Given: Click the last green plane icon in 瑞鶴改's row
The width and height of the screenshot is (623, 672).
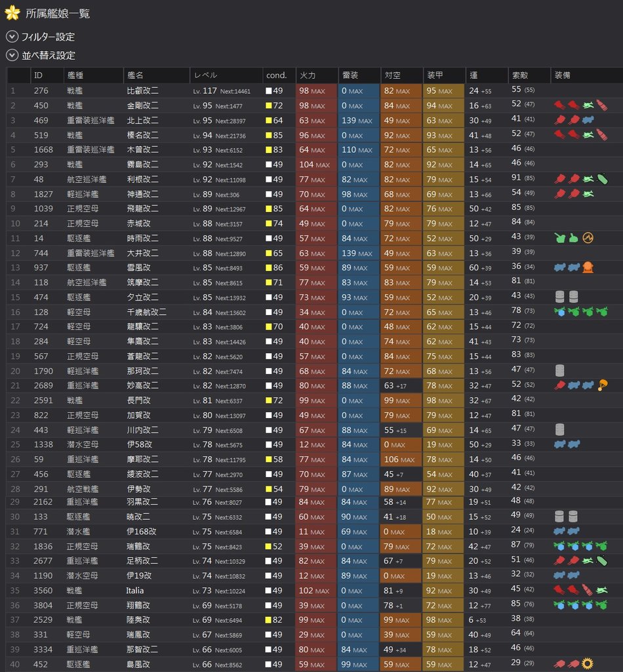Looking at the screenshot, I should (601, 545).
